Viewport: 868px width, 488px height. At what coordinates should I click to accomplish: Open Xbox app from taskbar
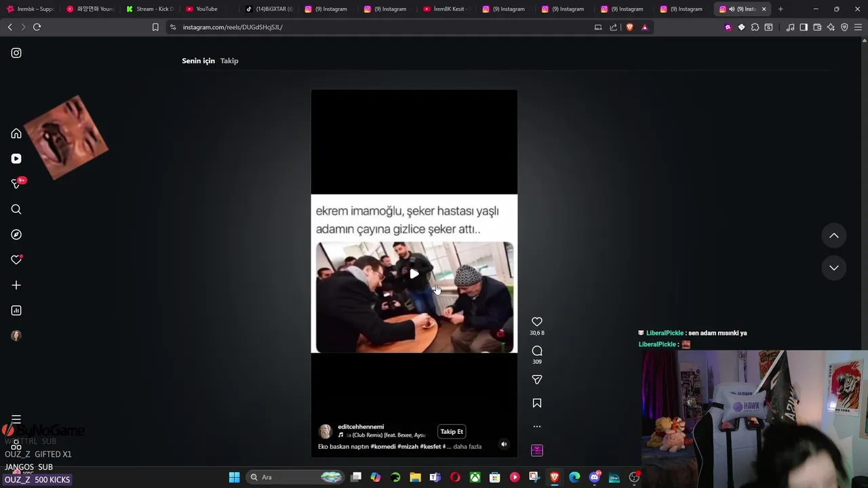point(475,477)
